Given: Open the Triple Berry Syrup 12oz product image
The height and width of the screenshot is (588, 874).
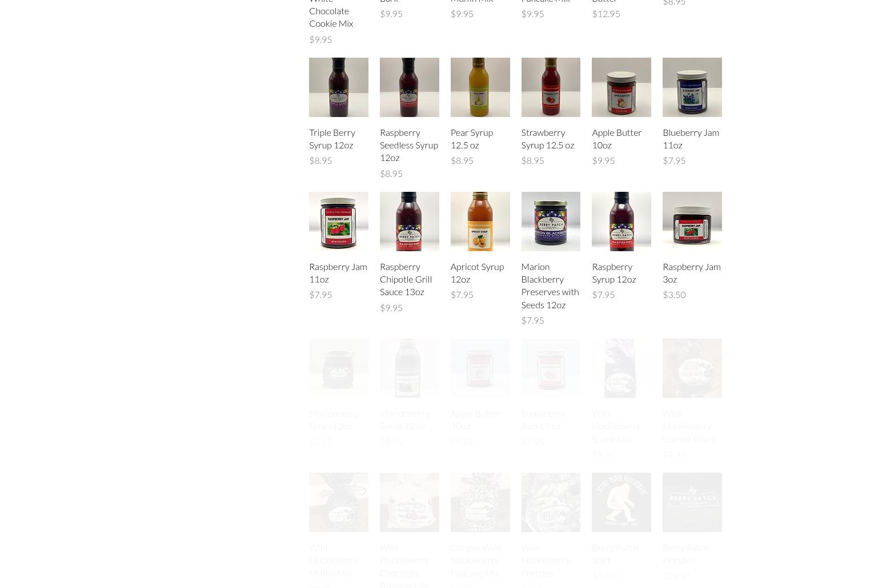Looking at the screenshot, I should pos(338,87).
